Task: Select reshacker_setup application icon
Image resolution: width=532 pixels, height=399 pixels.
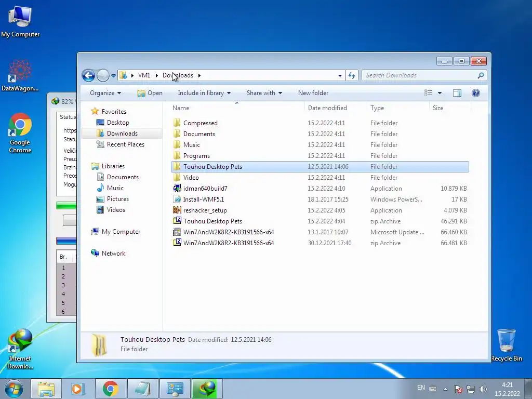Action: 177,210
